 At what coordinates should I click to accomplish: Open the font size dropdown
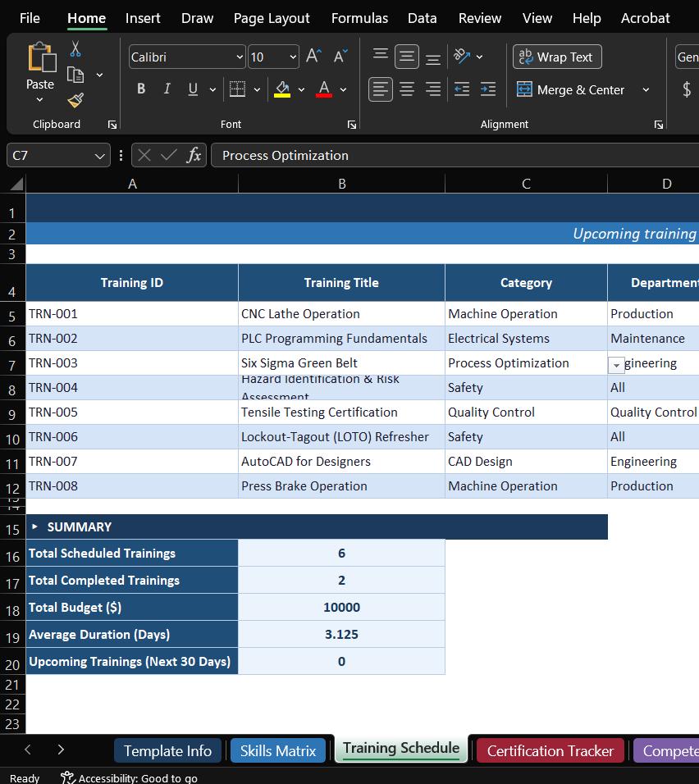[293, 57]
